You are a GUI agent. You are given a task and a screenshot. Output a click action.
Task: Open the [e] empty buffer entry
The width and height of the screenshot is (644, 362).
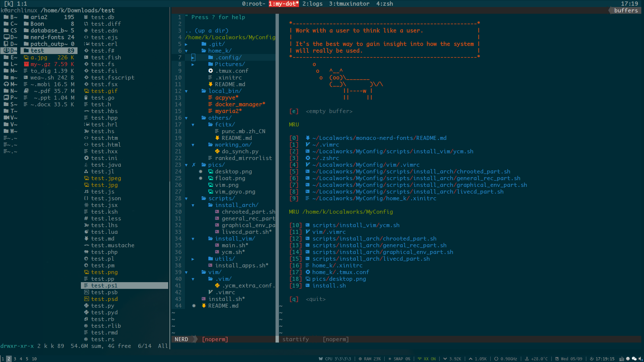pyautogui.click(x=321, y=111)
